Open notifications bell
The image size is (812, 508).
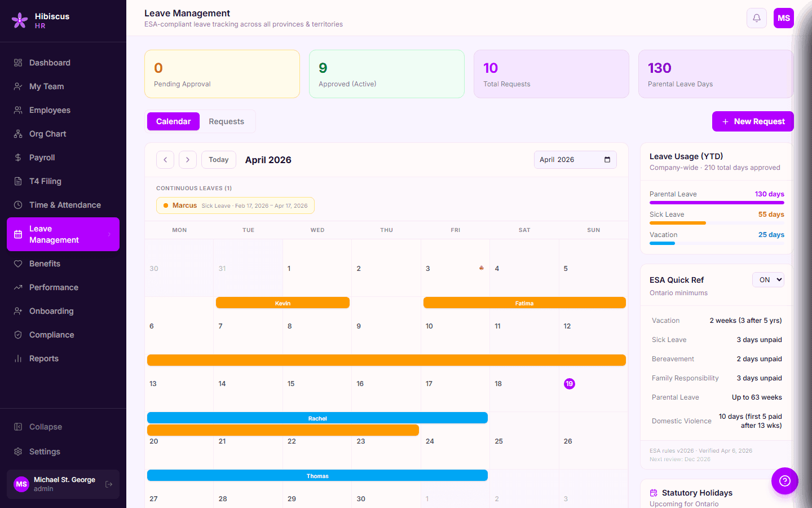(x=757, y=18)
